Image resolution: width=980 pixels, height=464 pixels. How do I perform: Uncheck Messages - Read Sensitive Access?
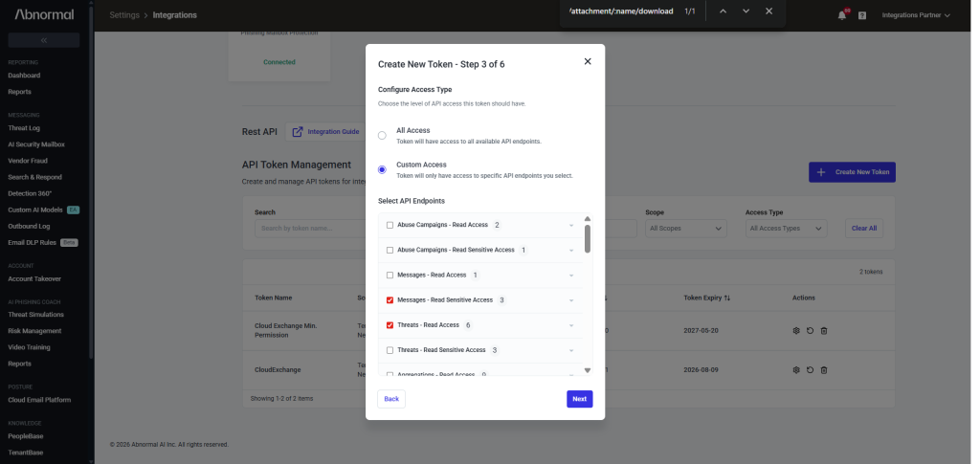390,300
